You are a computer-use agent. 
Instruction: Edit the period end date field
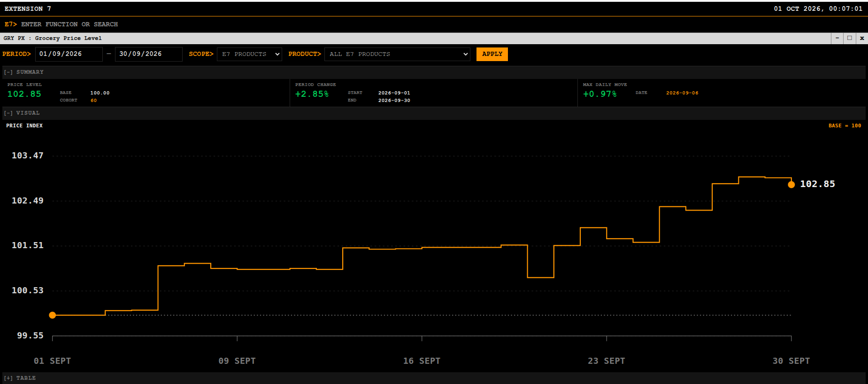click(149, 54)
